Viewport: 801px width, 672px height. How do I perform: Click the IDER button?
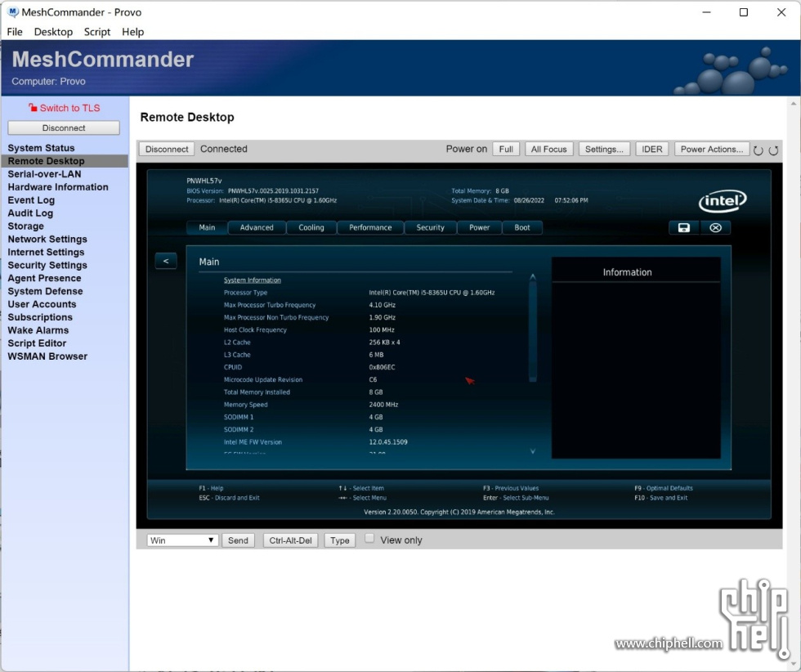tap(651, 150)
